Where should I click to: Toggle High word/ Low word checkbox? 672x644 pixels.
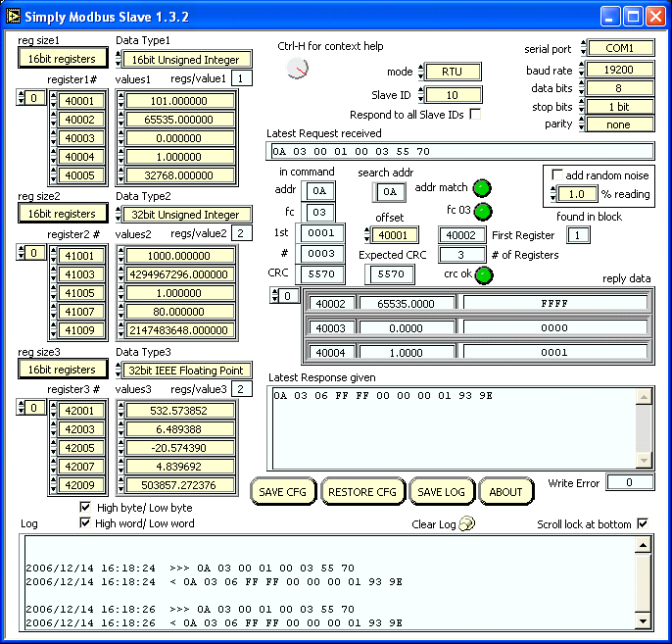pos(85,522)
